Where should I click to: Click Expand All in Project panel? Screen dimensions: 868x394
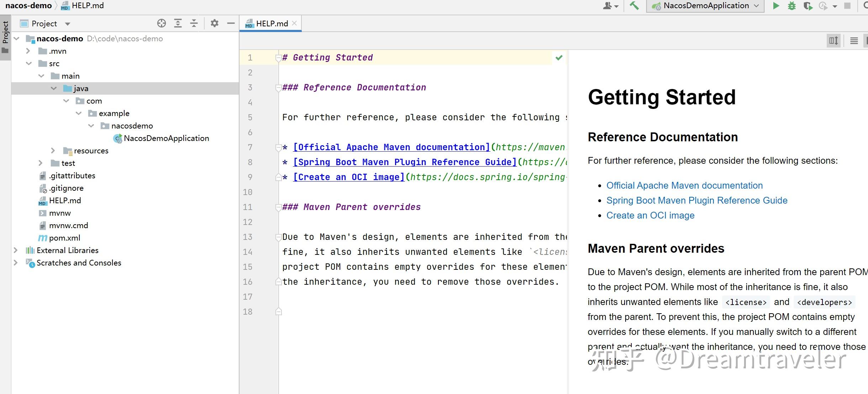178,23
